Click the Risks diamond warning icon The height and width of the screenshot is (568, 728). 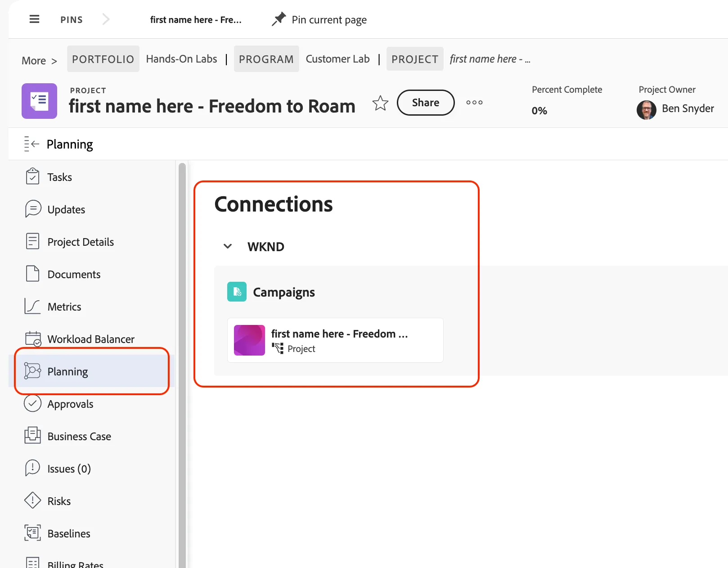[32, 500]
